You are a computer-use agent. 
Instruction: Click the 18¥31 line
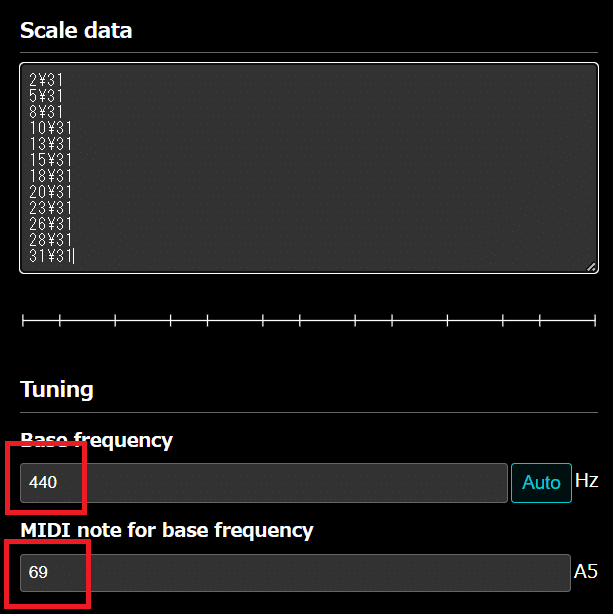(x=50, y=175)
